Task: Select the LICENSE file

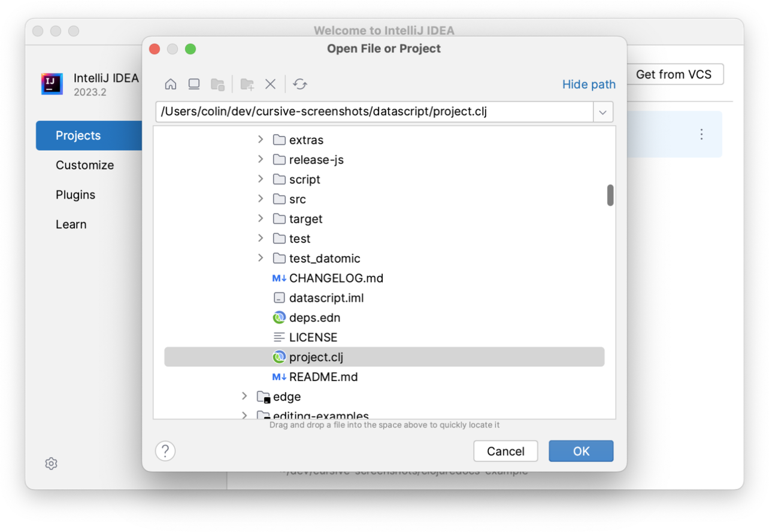Action: click(313, 338)
